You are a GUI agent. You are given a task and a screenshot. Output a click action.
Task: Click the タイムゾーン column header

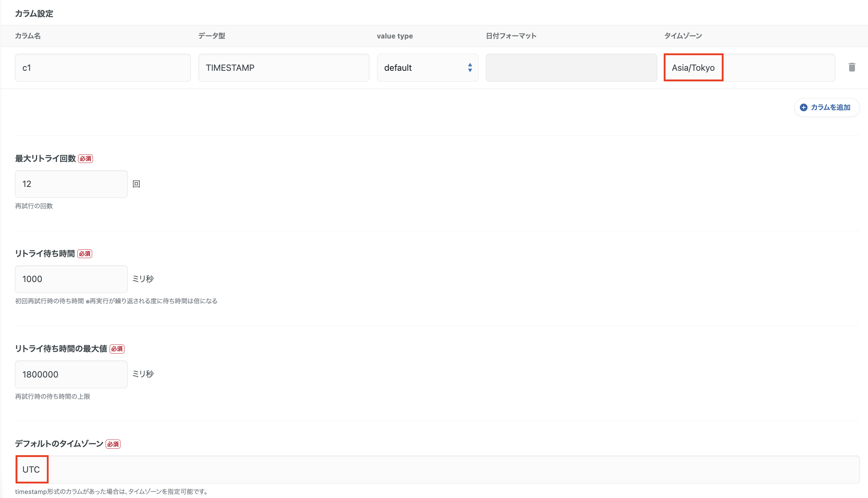point(683,36)
